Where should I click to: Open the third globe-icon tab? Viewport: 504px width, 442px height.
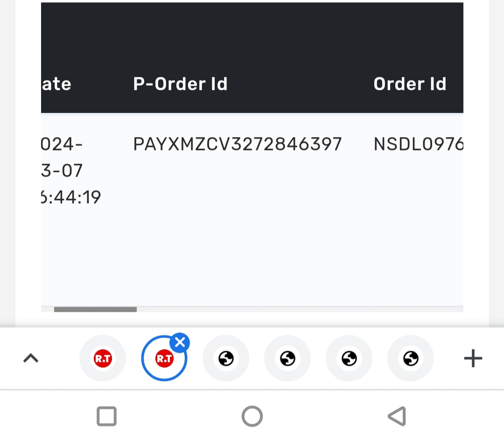[349, 359]
